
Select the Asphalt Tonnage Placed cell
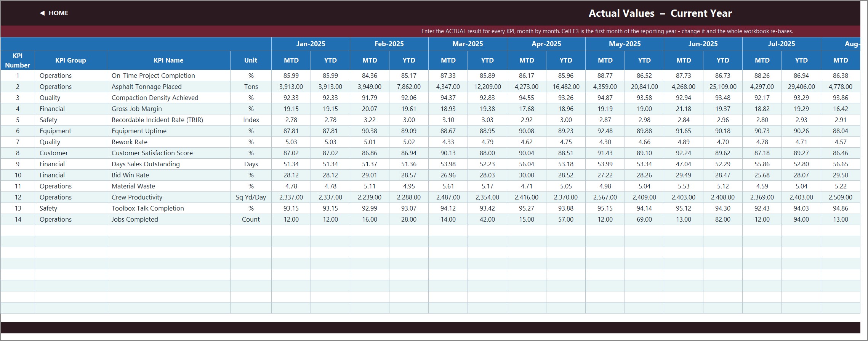click(168, 87)
